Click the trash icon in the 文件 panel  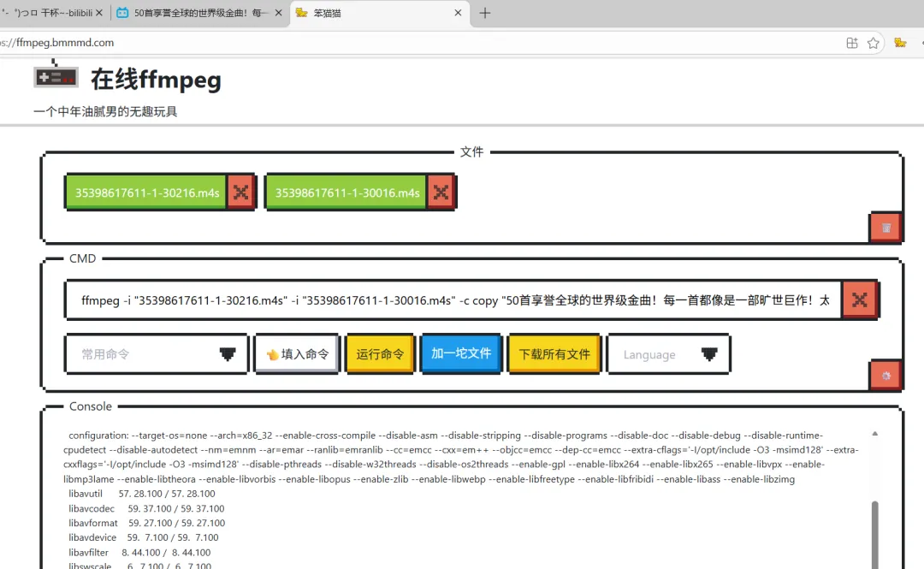pyautogui.click(x=885, y=228)
